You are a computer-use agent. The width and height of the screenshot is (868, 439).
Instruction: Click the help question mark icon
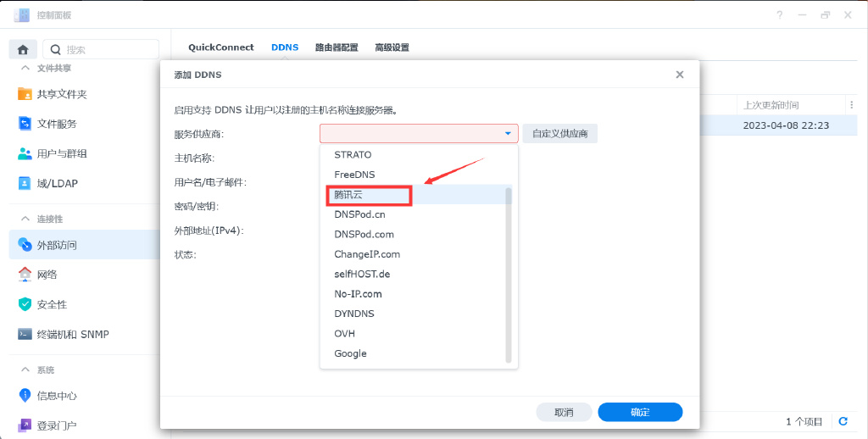(x=780, y=15)
